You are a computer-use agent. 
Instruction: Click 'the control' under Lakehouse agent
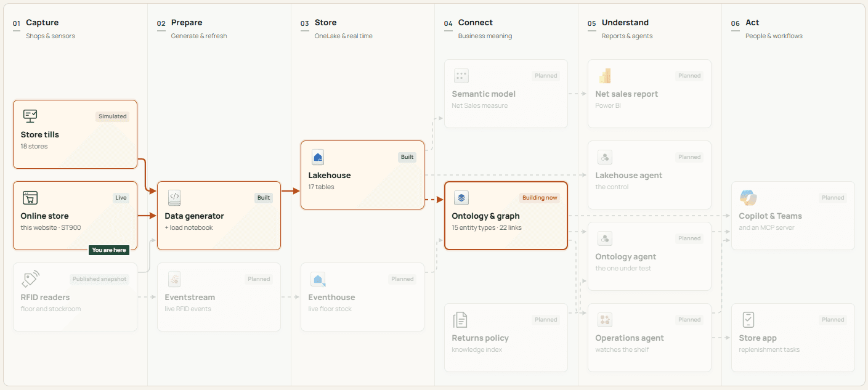[612, 187]
